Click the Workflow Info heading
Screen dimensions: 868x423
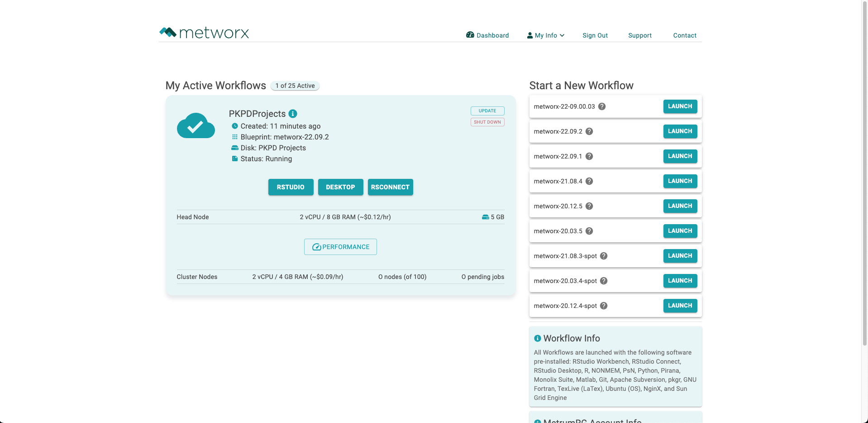tap(572, 338)
